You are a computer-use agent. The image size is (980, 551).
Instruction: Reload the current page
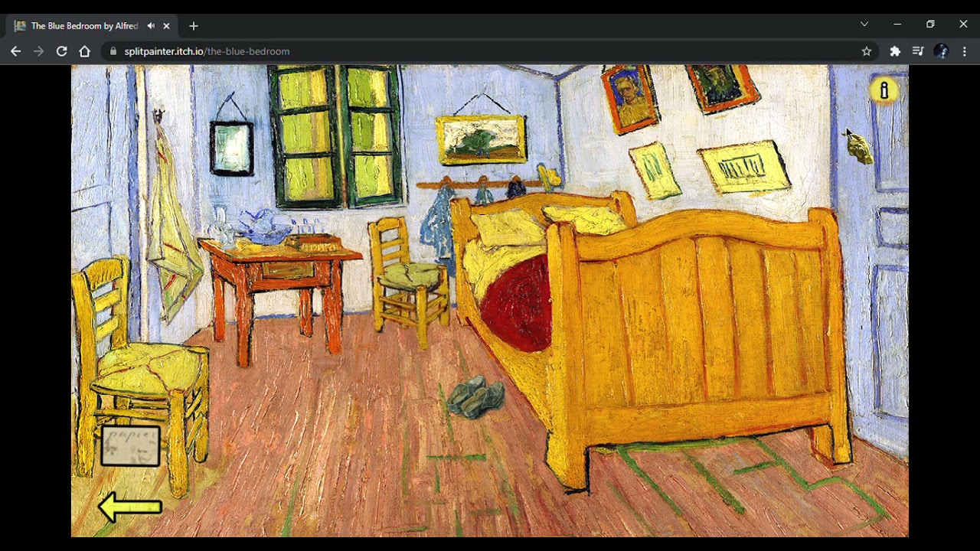[x=61, y=51]
